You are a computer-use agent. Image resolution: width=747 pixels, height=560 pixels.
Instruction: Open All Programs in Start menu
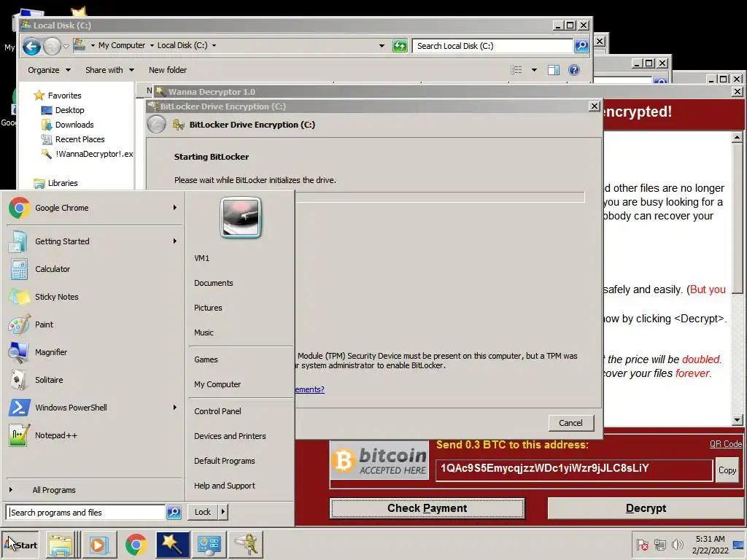(x=54, y=490)
